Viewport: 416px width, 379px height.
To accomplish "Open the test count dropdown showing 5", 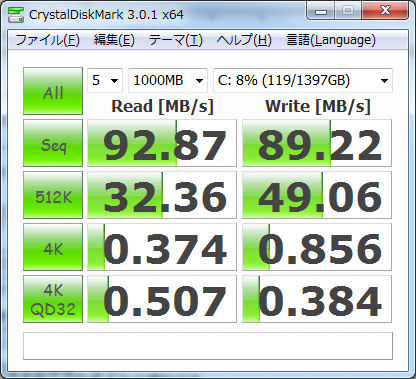I will pyautogui.click(x=105, y=80).
